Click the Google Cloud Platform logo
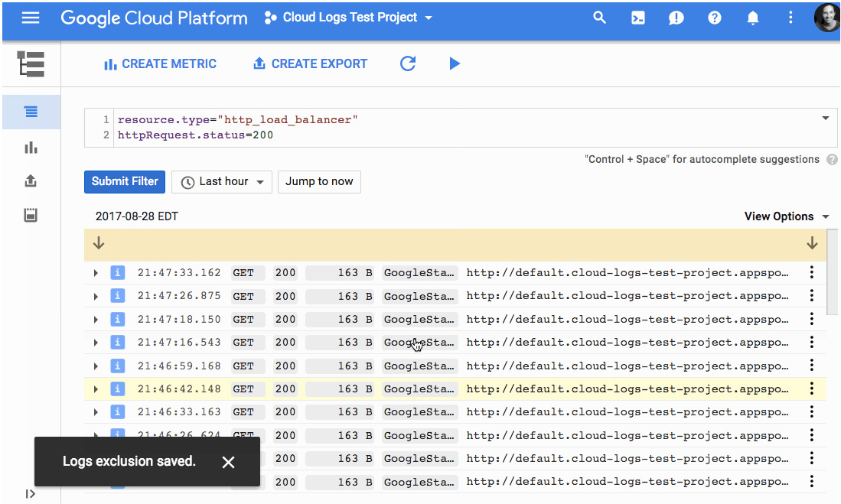Image resolution: width=841 pixels, height=504 pixels. pos(154,18)
